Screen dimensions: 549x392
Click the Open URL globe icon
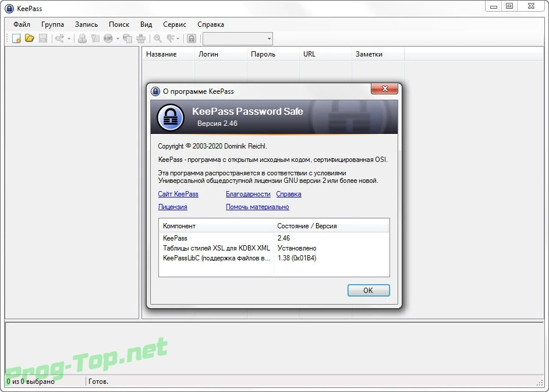click(108, 38)
